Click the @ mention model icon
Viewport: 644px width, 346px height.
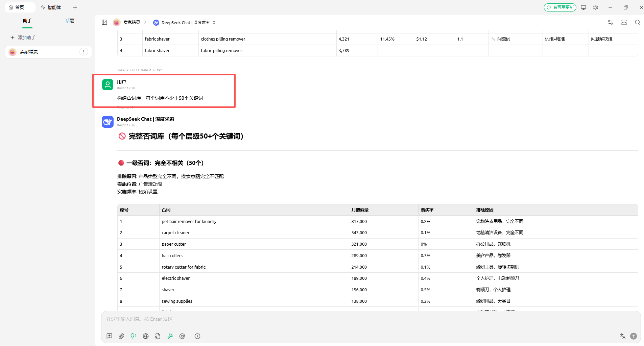[x=182, y=336]
